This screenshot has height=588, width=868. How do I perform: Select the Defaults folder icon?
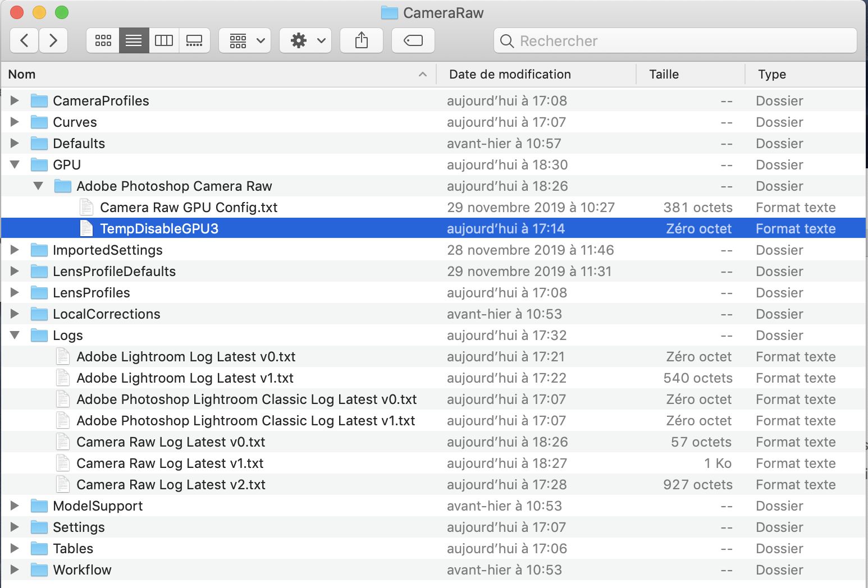(39, 143)
